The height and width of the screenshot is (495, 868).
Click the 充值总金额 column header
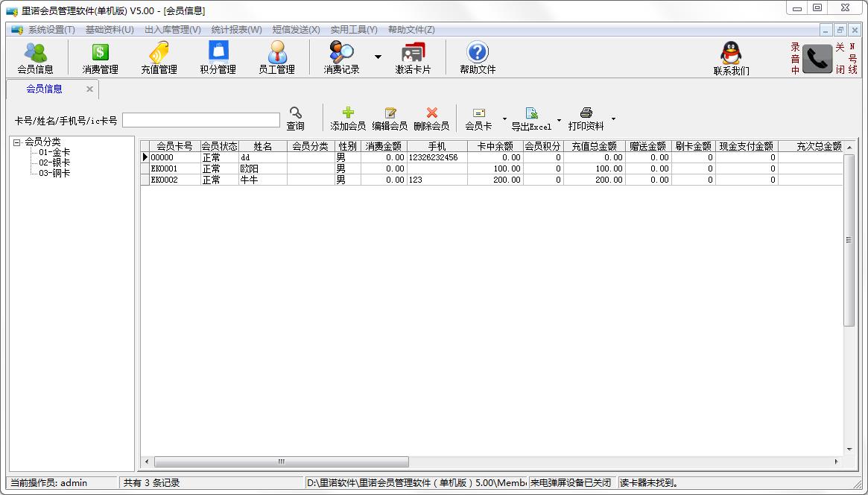tap(595, 146)
